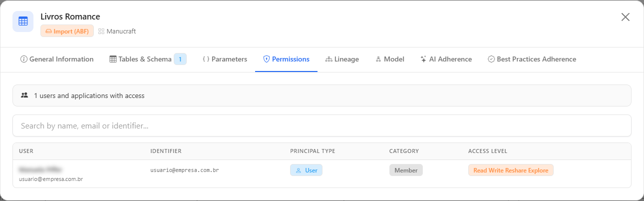Click the person icon in User badge
The width and height of the screenshot is (644, 201).
click(299, 170)
